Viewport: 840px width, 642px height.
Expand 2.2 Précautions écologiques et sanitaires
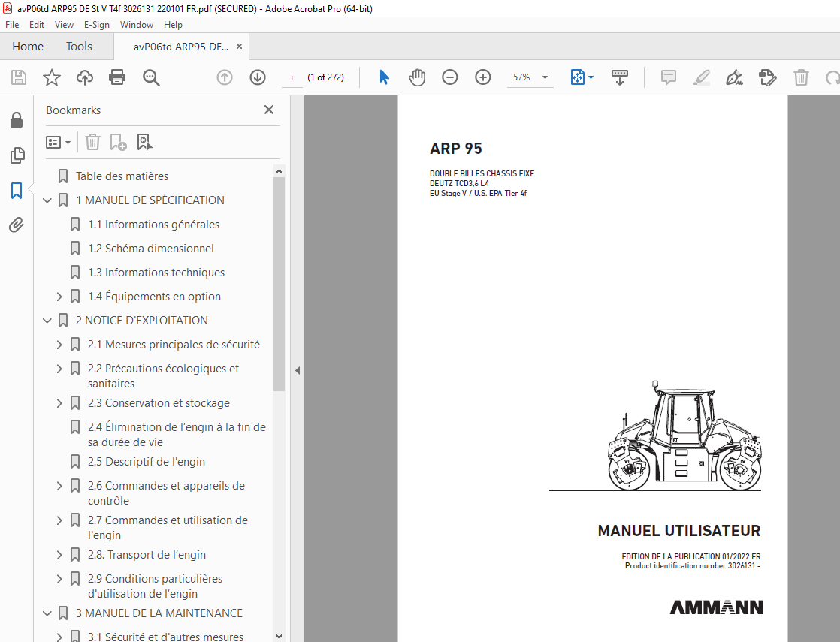click(x=59, y=369)
